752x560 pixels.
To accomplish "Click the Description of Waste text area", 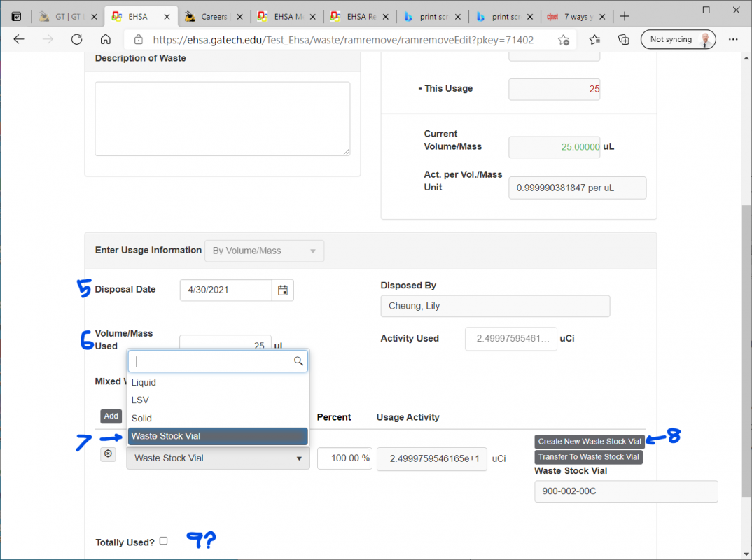I will click(222, 118).
